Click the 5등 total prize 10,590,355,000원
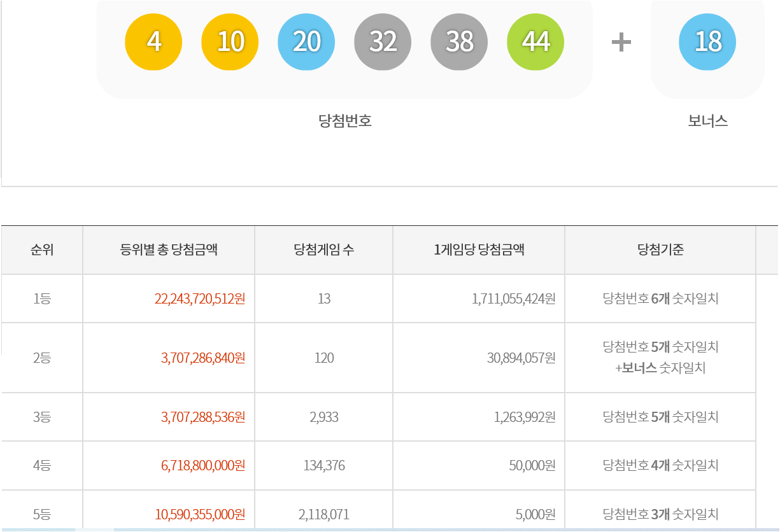This screenshot has height=532, width=780. 199,514
